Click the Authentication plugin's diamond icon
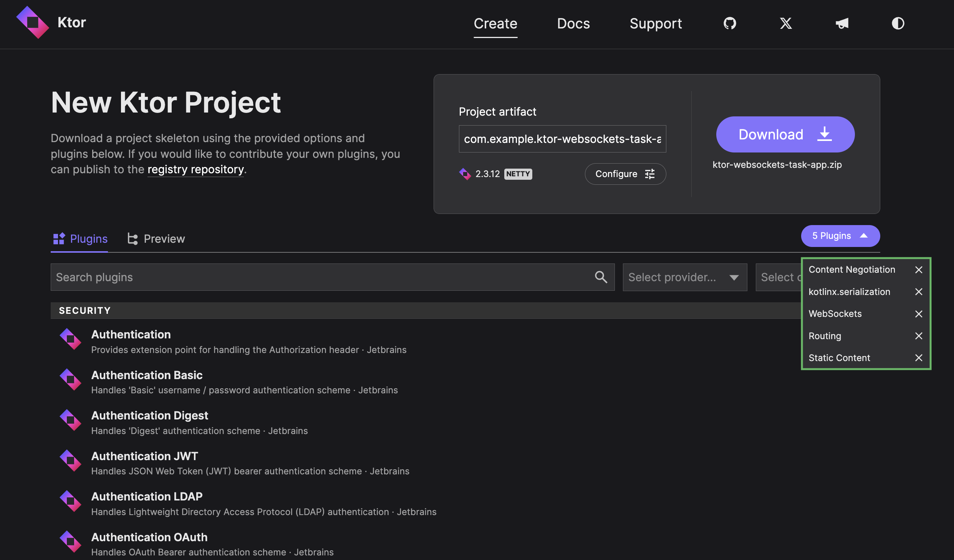The width and height of the screenshot is (954, 560). click(x=70, y=339)
